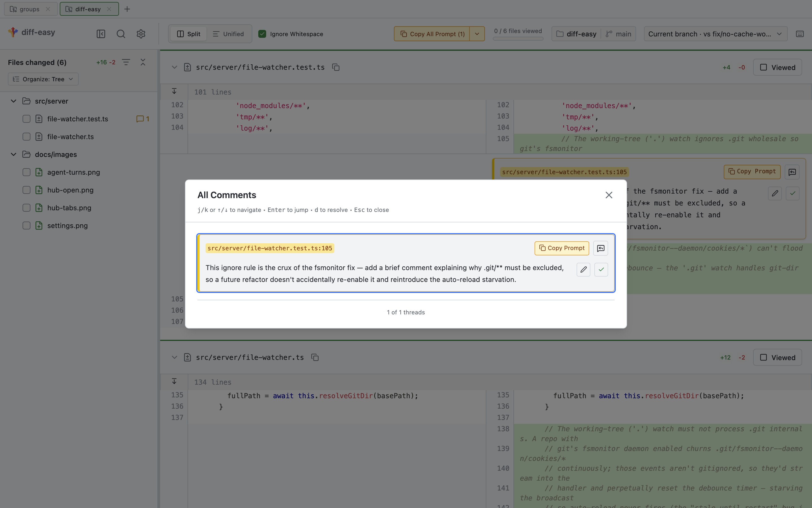Viewport: 812px width, 508px height.
Task: Toggle the sidebar panel icon
Action: coord(101,34)
